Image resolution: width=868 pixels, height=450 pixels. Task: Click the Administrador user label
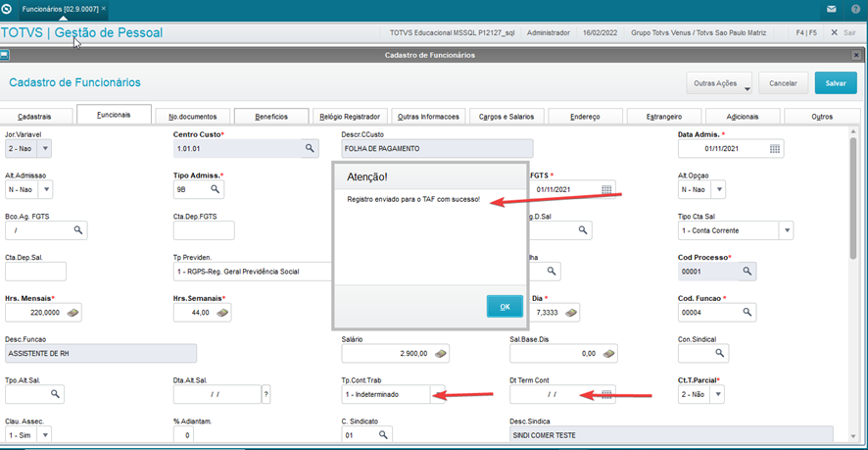pos(548,32)
